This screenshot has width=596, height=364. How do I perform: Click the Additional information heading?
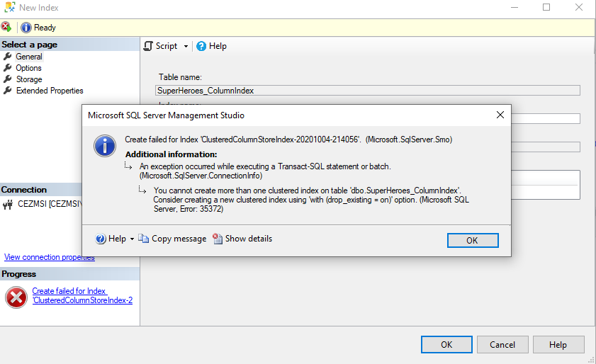[171, 154]
